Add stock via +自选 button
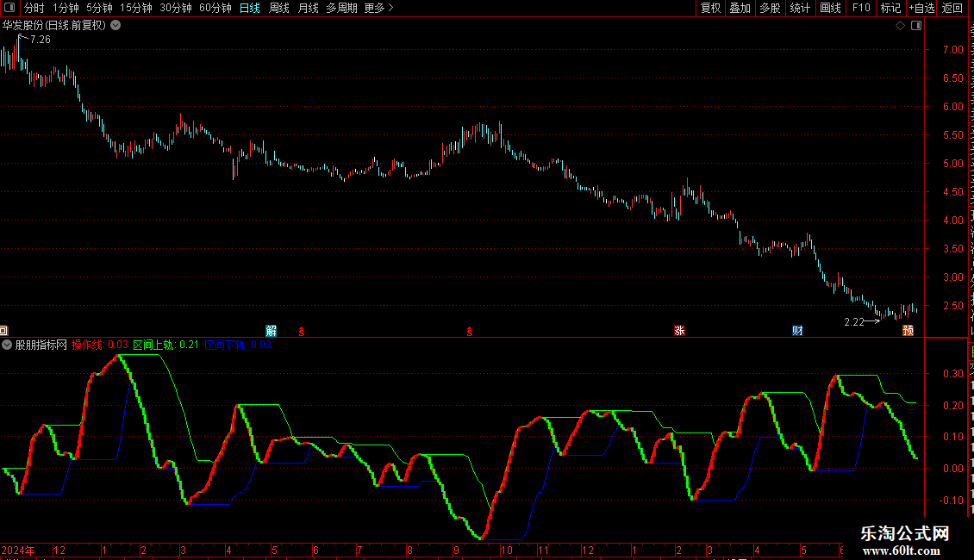 921,8
